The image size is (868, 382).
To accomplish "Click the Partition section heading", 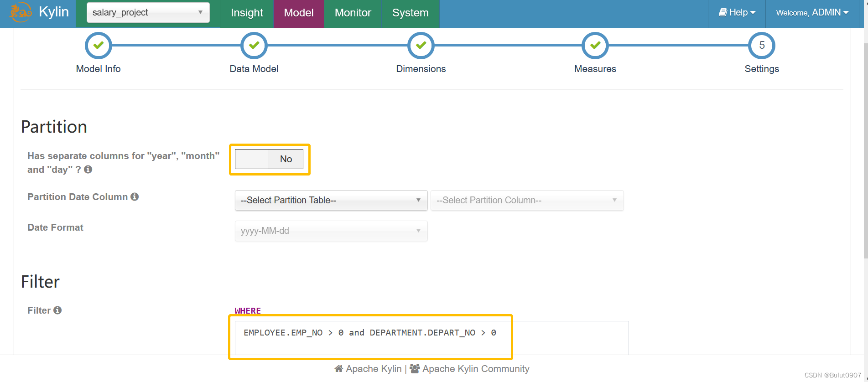I will (54, 127).
